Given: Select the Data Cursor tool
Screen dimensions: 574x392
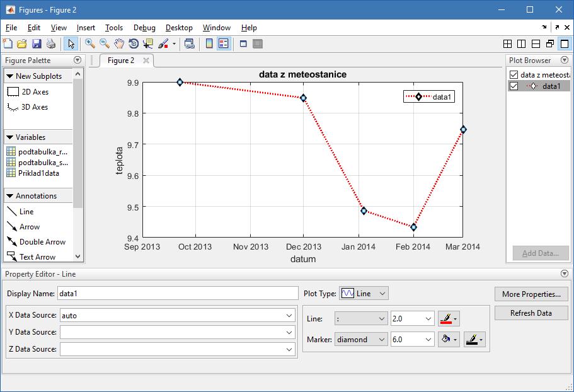Looking at the screenshot, I should [x=148, y=44].
